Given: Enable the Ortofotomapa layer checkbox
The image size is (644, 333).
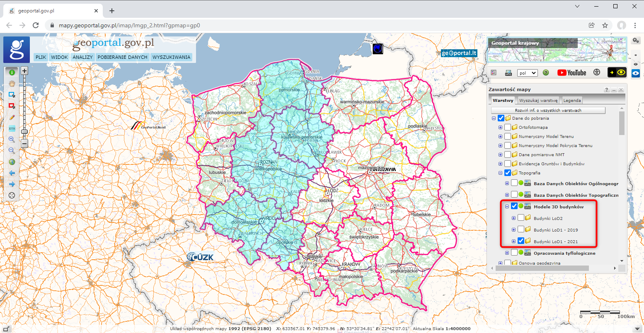Looking at the screenshot, I should tap(508, 128).
